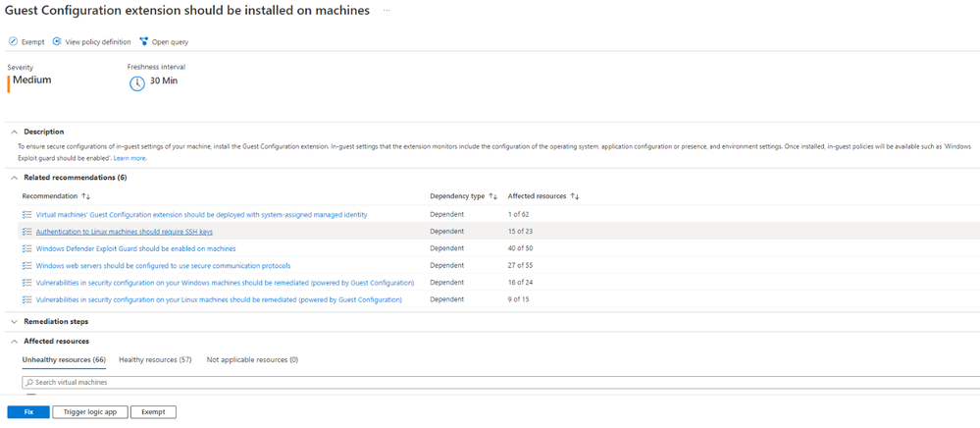This screenshot has width=980, height=428.
Task: Switch to Unhealthy resources tab
Action: tap(64, 360)
